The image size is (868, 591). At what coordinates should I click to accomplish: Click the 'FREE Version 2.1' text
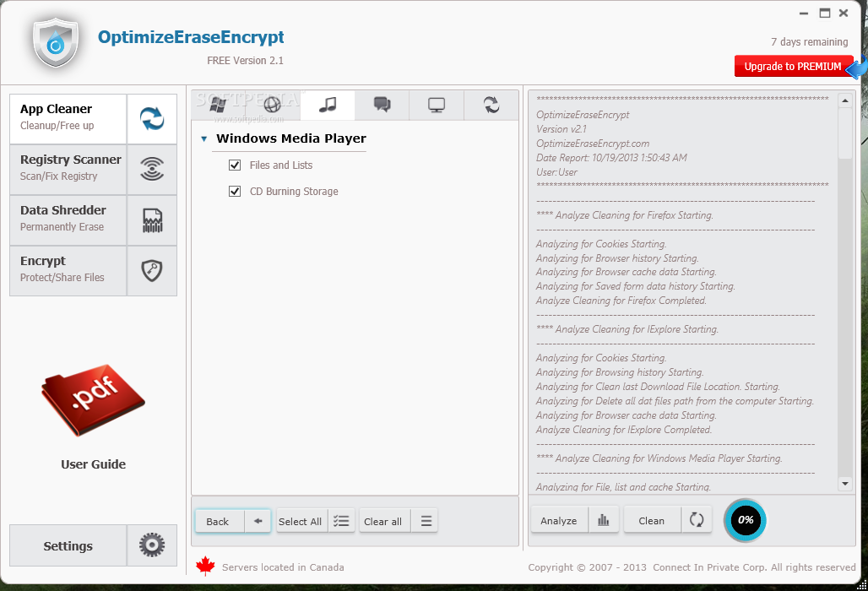245,60
